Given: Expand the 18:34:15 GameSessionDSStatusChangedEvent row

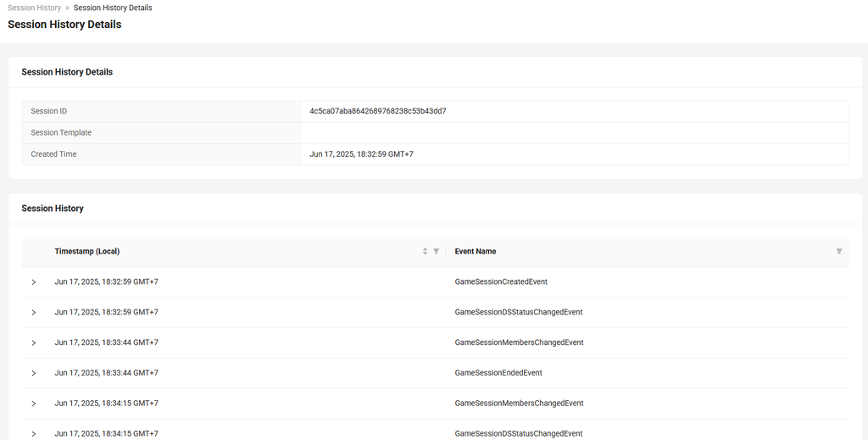Looking at the screenshot, I should (x=34, y=434).
